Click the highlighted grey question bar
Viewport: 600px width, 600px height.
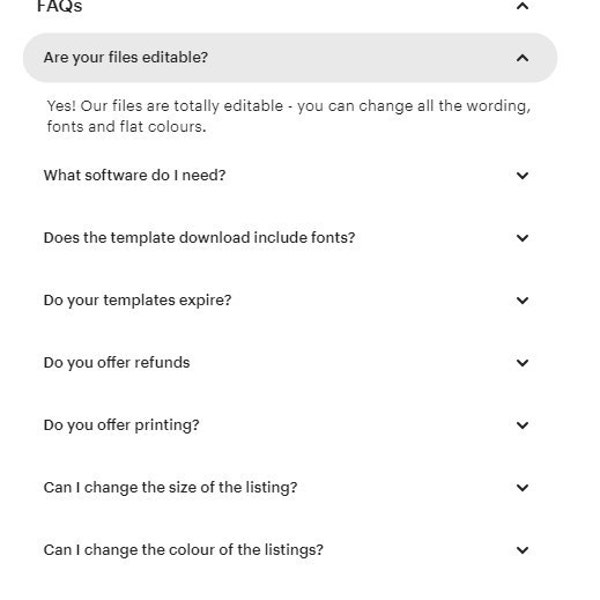point(290,58)
